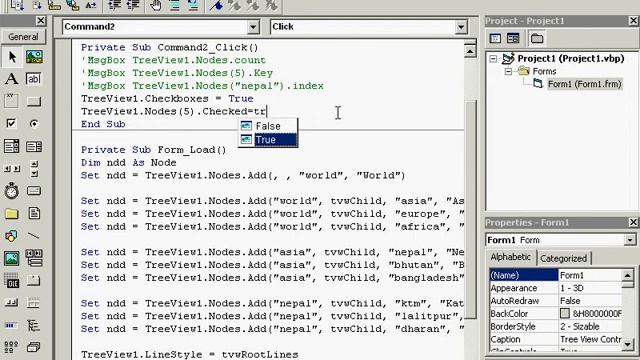The height and width of the screenshot is (360, 640).
Task: Select the Pointer tool in toolbox
Action: pos(12,57)
